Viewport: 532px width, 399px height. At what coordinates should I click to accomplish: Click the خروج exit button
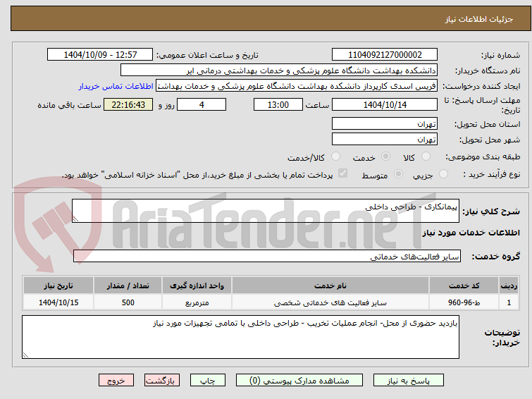116,381
